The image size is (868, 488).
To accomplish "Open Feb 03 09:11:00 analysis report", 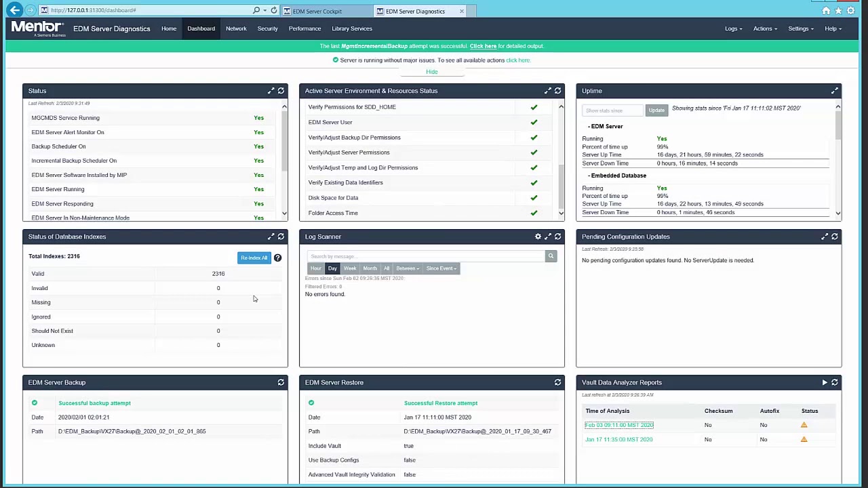I will 619,425.
